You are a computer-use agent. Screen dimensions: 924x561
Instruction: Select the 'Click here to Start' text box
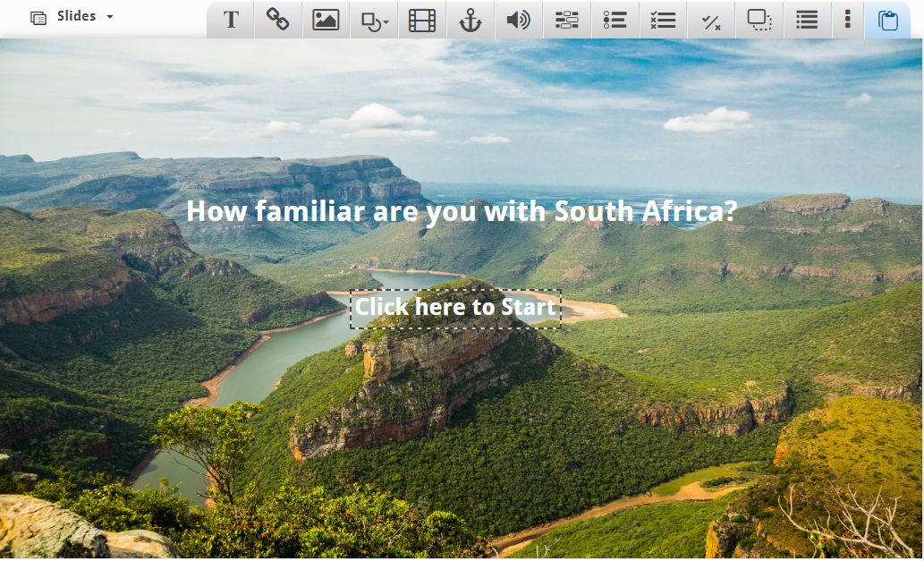pos(455,309)
